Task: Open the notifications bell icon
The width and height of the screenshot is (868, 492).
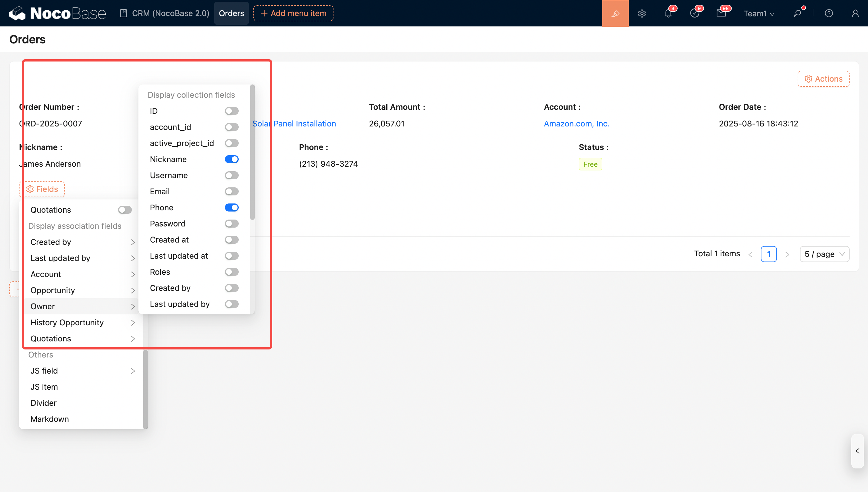Action: tap(668, 14)
